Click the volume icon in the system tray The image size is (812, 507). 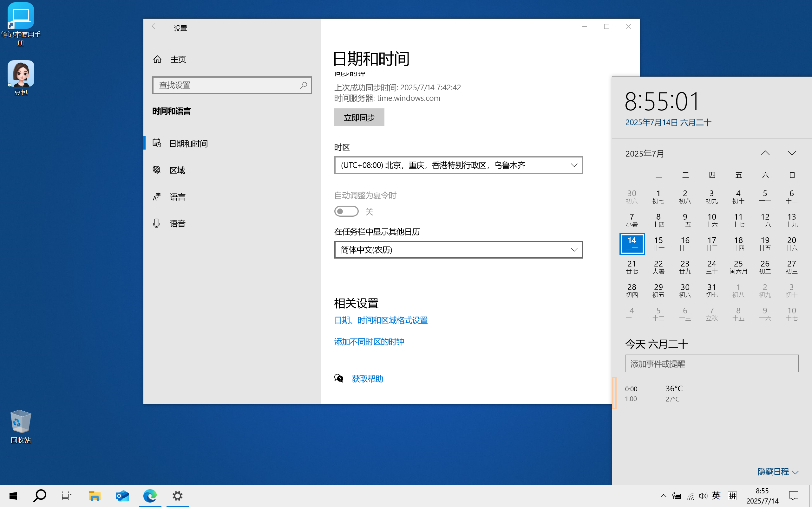coord(703,496)
